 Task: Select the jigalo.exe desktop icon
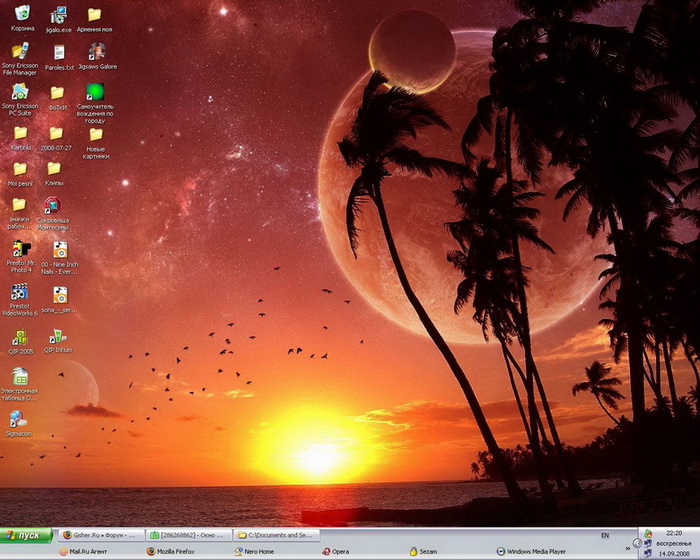tap(59, 15)
